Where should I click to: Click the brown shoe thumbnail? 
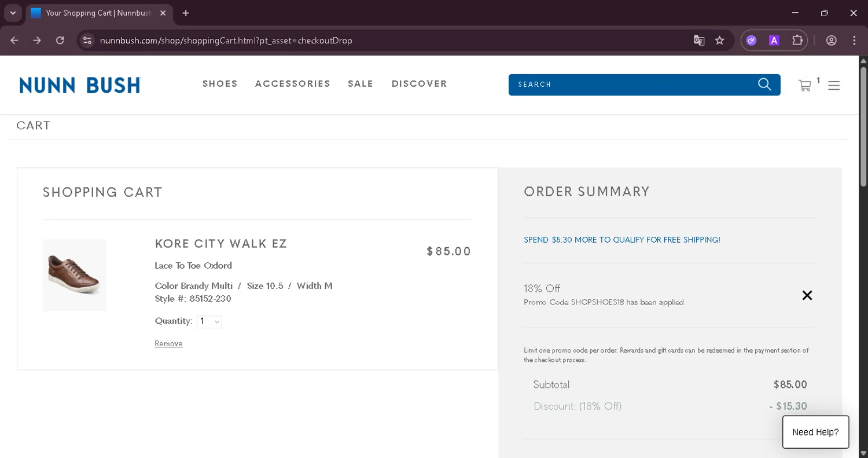(75, 275)
